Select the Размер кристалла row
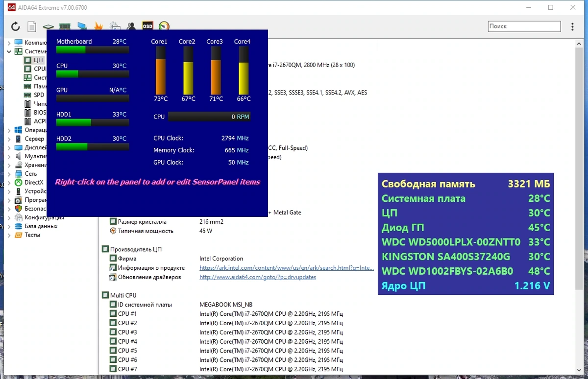 pos(167,222)
